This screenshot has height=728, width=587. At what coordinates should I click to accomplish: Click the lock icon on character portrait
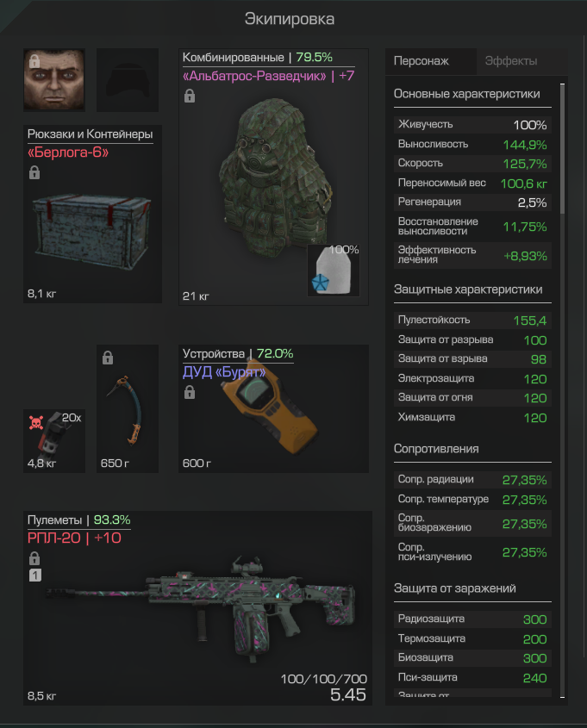pos(34,61)
